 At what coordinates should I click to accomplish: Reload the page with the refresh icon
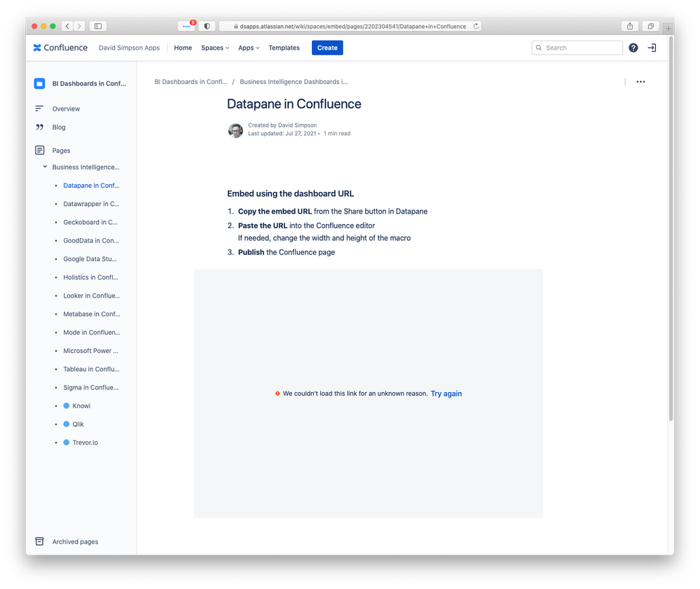[476, 27]
